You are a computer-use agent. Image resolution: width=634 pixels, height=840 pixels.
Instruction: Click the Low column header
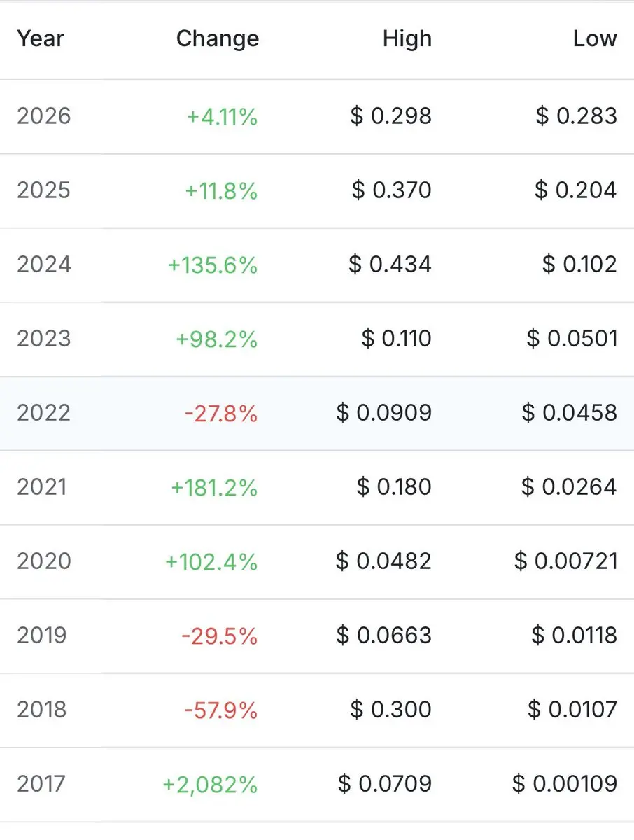pos(595,38)
